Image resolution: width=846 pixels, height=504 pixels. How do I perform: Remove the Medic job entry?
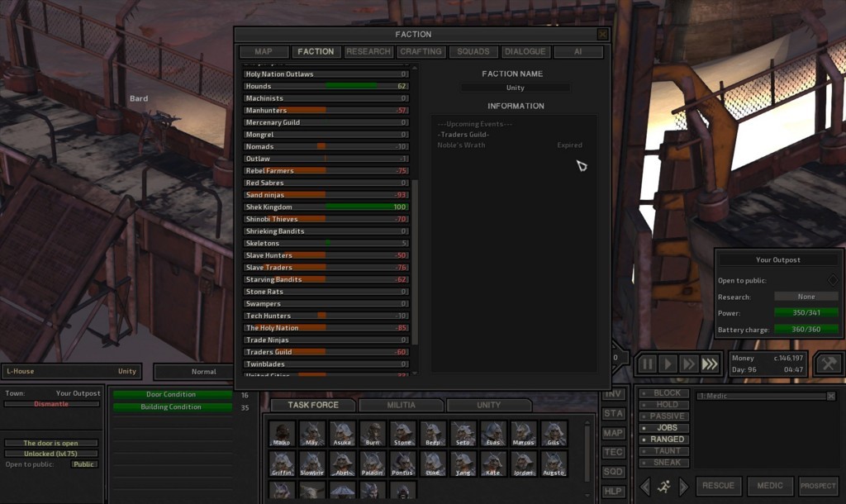click(x=831, y=396)
